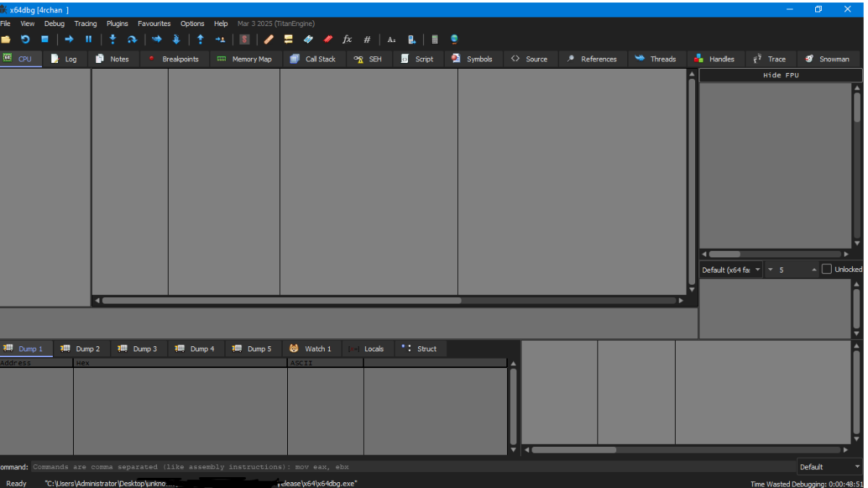Restart the debuggee with the restart icon
Viewport: 868px width, 488px height.
[x=25, y=39]
